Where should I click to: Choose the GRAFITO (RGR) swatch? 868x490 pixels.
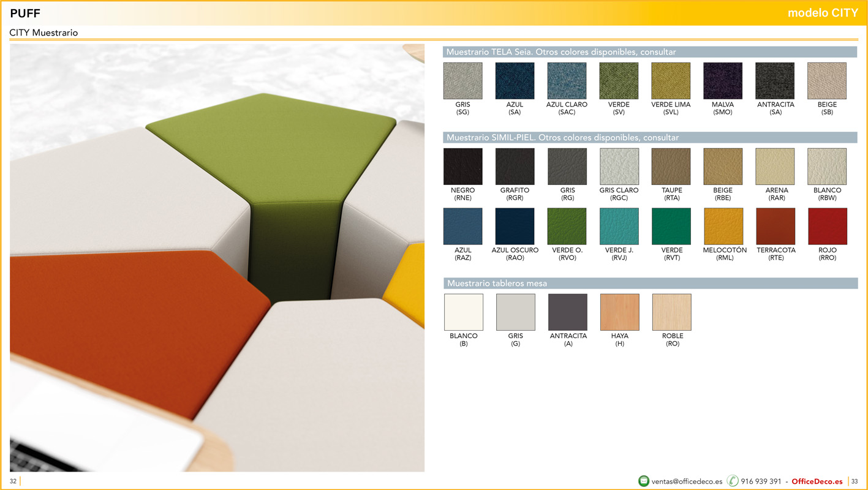[515, 167]
